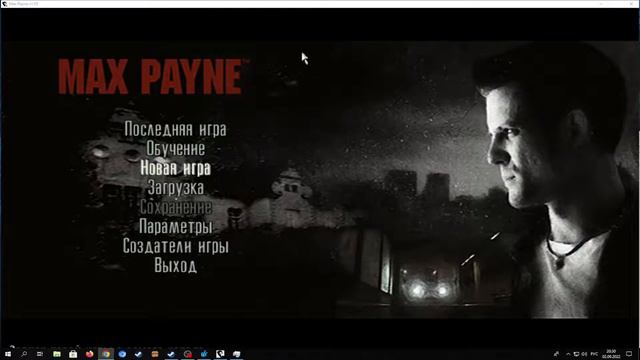Open the volume control in tray

click(x=584, y=354)
